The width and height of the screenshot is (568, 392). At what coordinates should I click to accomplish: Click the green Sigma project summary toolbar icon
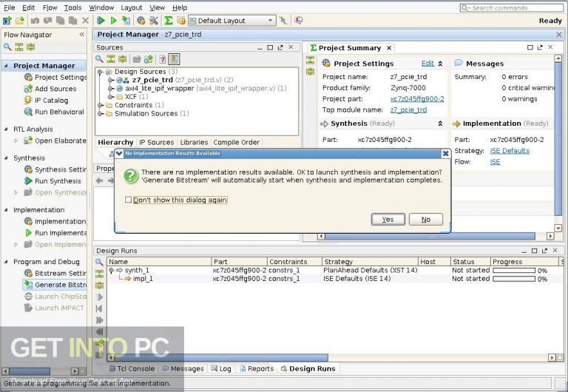coord(169,21)
